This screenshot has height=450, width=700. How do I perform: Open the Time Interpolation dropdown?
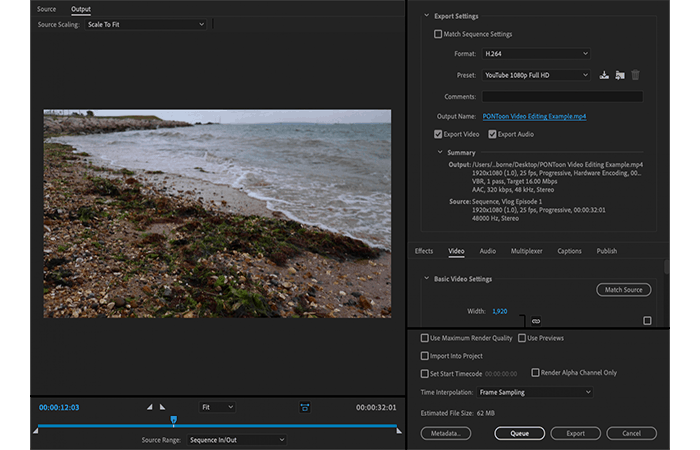pyautogui.click(x=534, y=392)
